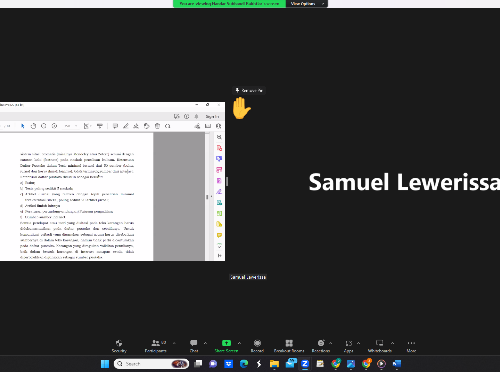Open the Participants panel
Image resolution: width=500 pixels, height=372 pixels.
pos(156,346)
